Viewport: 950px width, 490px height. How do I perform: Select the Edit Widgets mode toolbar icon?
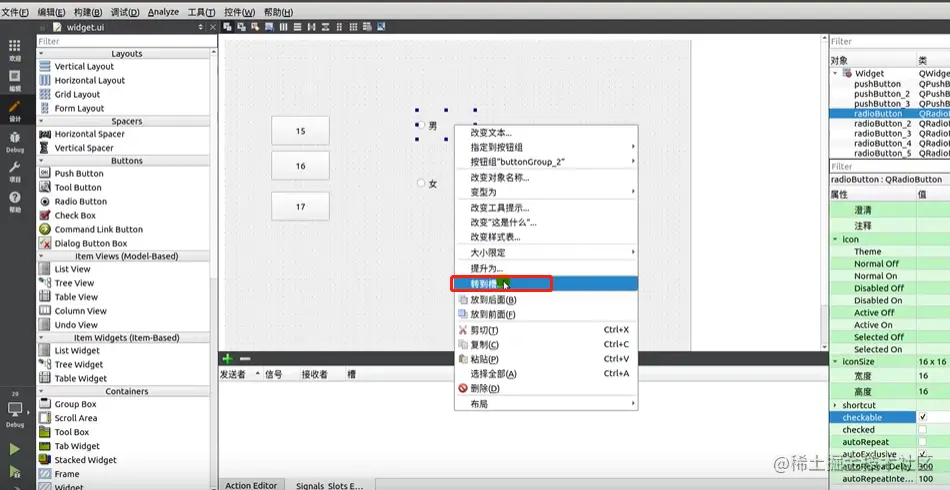click(227, 27)
